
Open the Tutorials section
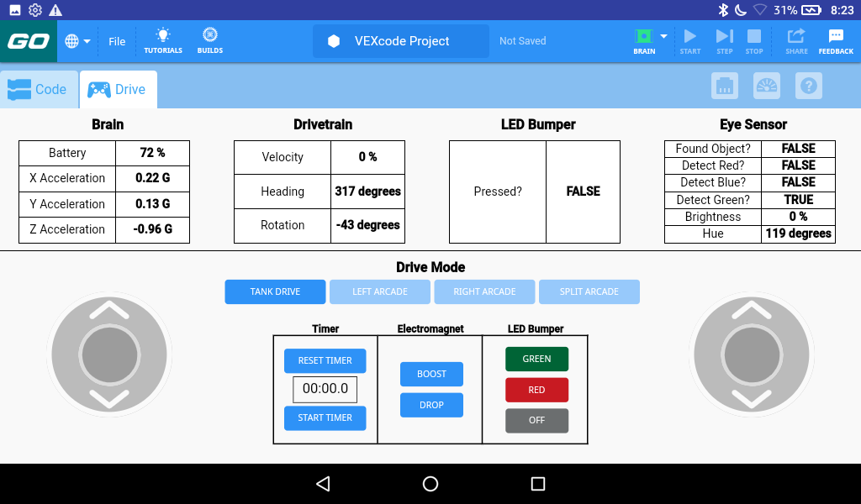click(x=162, y=40)
